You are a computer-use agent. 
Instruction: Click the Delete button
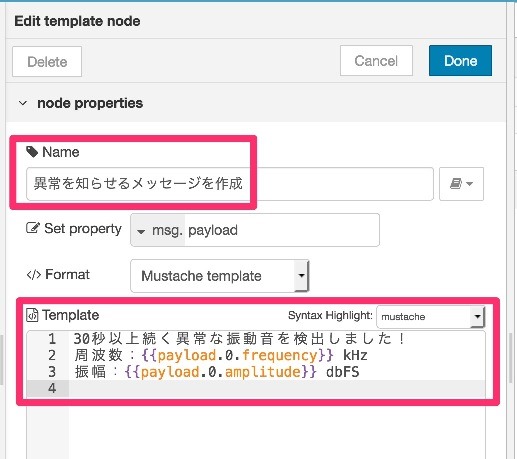click(47, 62)
